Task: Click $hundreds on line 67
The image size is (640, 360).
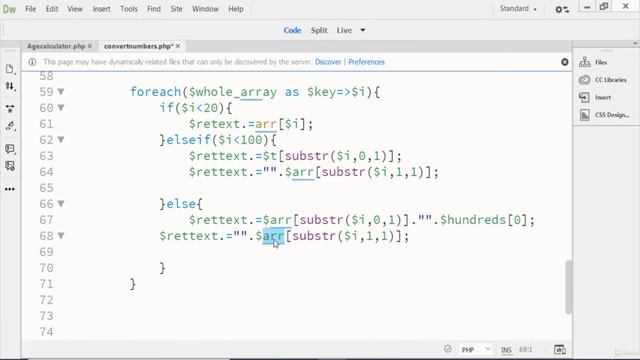Action: [x=473, y=220]
